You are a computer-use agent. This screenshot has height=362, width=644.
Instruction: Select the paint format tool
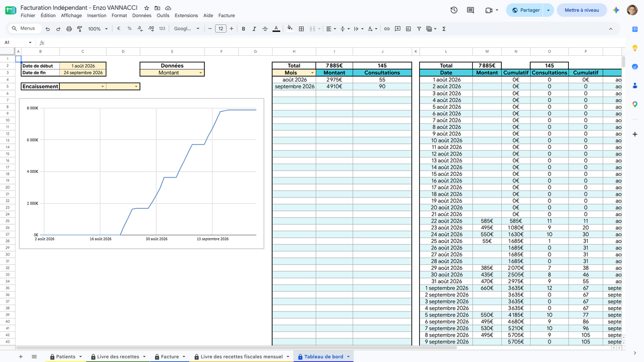point(79,29)
